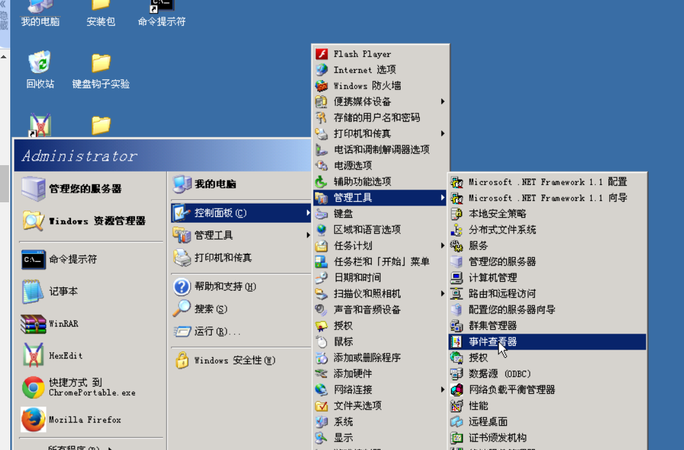
Task: Select 分布式文件系统 in 管理工具 submenu
Action: pyautogui.click(x=547, y=230)
